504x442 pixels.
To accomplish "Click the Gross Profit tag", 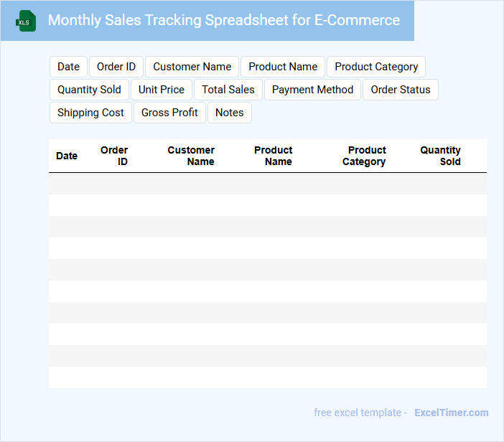I will pyautogui.click(x=169, y=113).
